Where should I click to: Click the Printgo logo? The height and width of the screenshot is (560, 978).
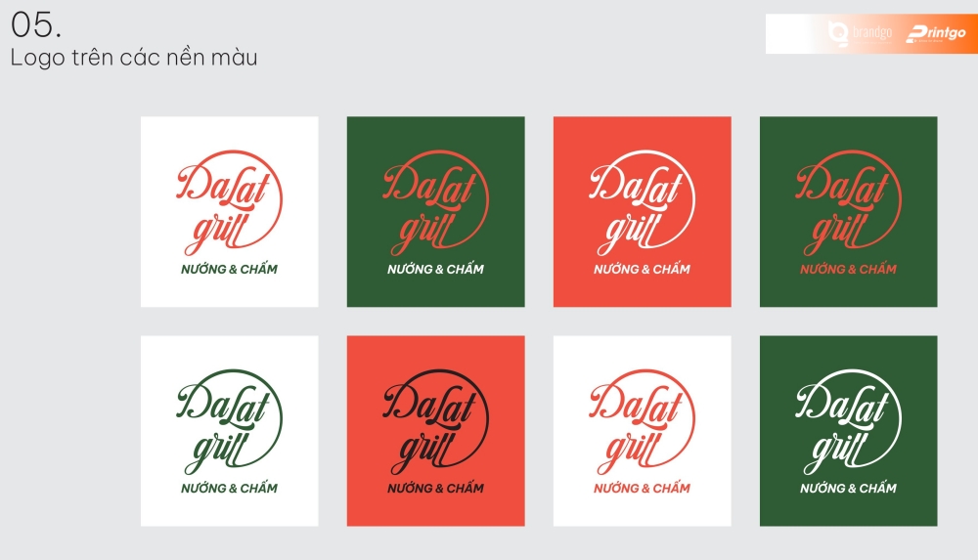tap(936, 33)
